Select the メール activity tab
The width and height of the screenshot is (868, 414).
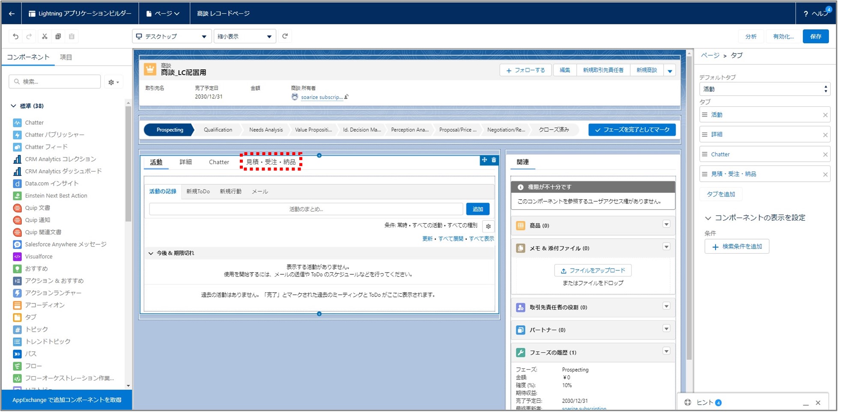[x=260, y=192]
